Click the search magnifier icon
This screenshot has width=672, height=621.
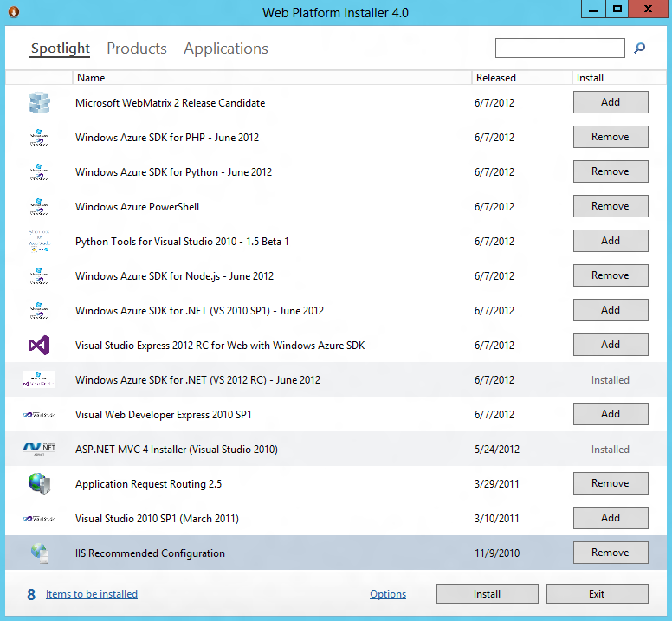pyautogui.click(x=639, y=48)
